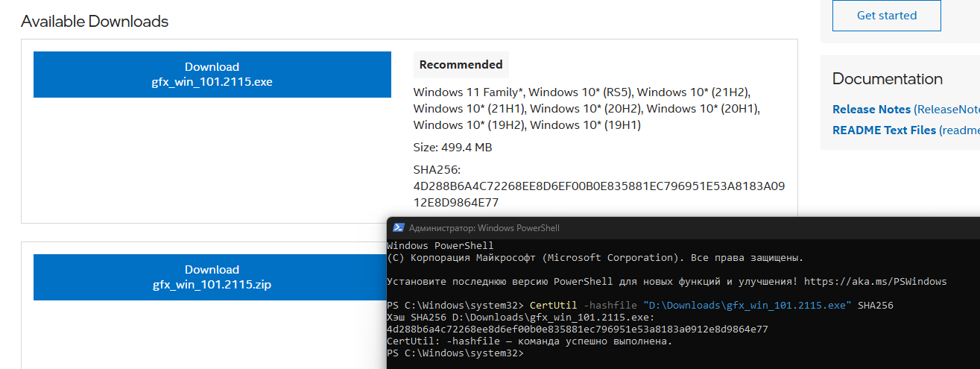This screenshot has height=369, width=980.
Task: Click the 'команда успешно выполнена' line in PowerShell
Action: tap(530, 341)
